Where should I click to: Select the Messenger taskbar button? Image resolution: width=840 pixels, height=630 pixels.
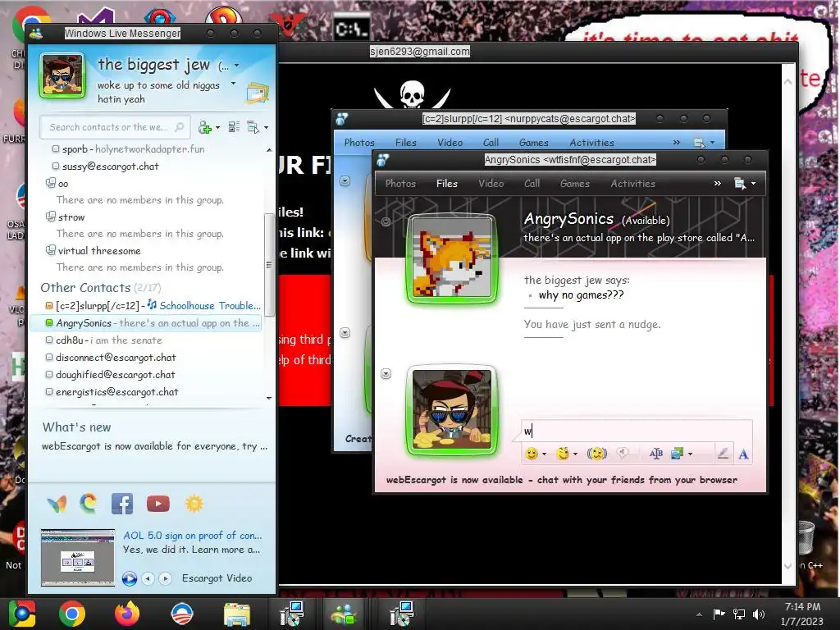(345, 614)
